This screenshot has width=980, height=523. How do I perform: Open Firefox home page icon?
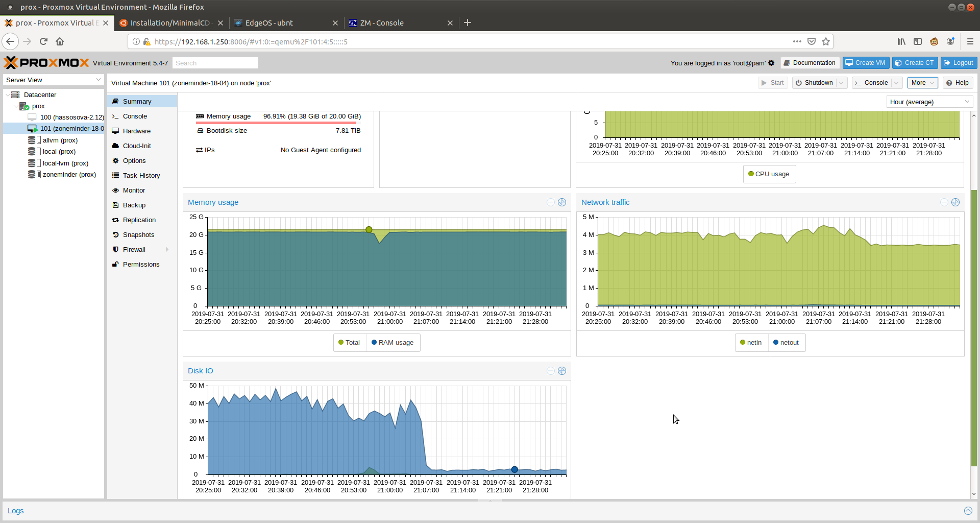[x=60, y=41]
